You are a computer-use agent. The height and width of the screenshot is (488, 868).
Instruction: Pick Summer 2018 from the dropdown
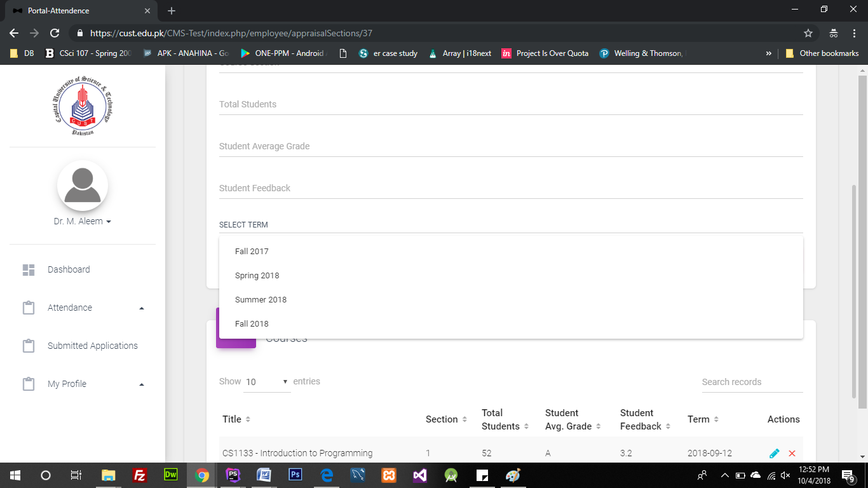pos(261,300)
